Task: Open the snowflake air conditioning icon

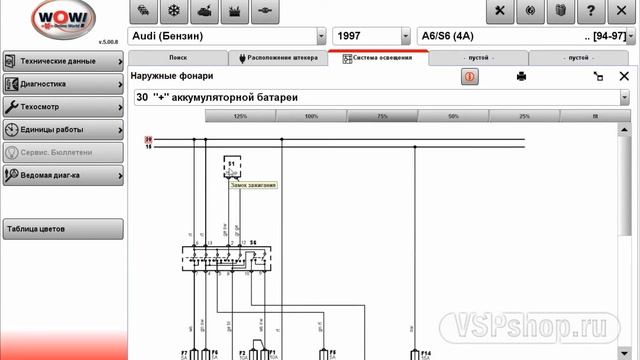Action: tap(174, 11)
